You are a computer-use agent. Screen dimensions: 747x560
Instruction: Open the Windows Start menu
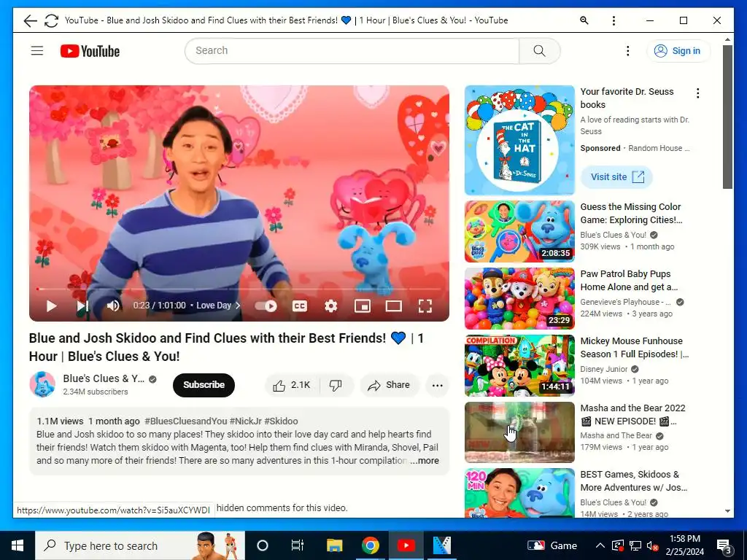pyautogui.click(x=18, y=545)
